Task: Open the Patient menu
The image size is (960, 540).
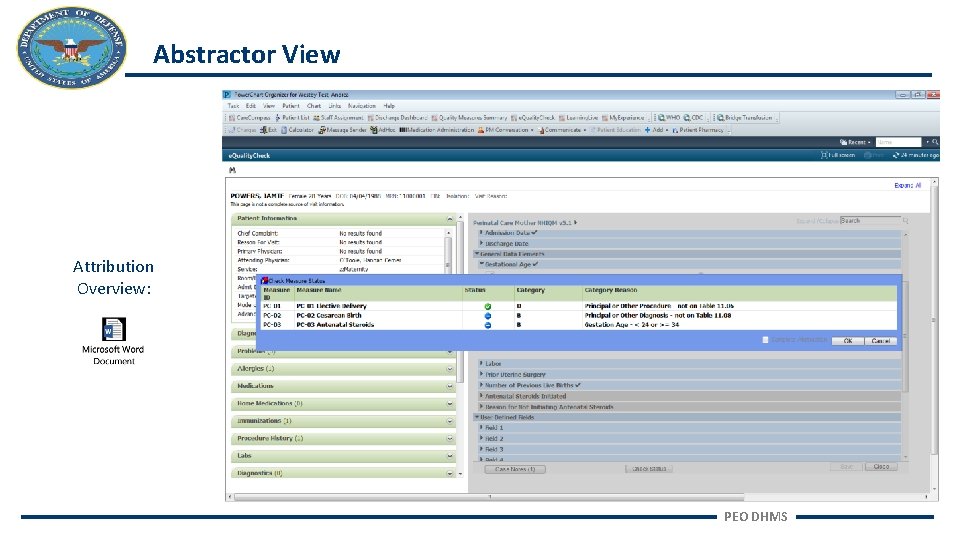Action: [x=291, y=106]
